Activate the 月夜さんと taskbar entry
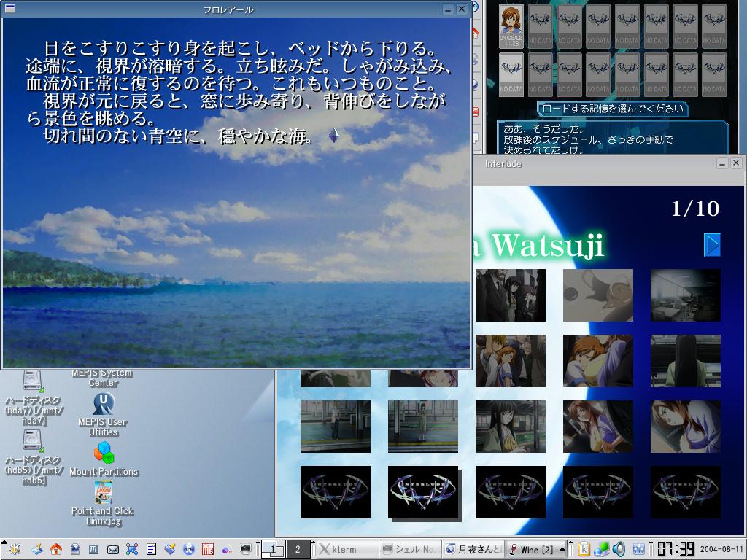This screenshot has height=560, width=747. coord(473,549)
